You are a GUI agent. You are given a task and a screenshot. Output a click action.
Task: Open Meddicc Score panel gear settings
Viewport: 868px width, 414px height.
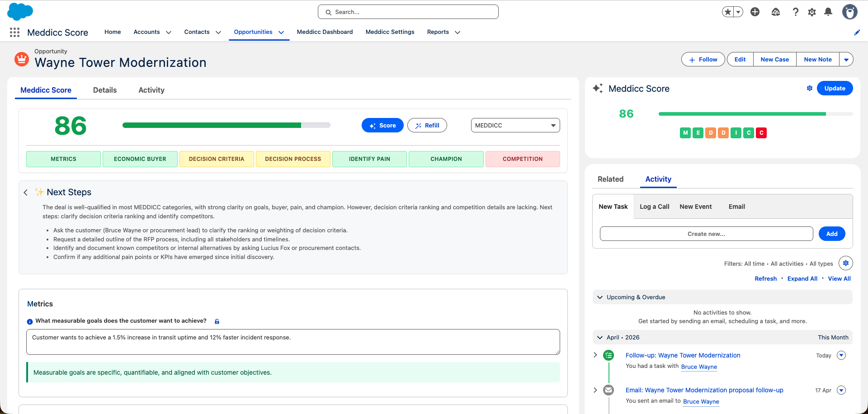click(x=810, y=88)
